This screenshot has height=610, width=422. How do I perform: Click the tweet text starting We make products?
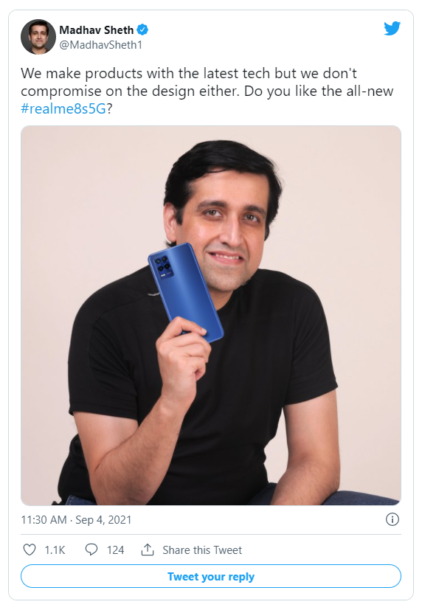[207, 91]
